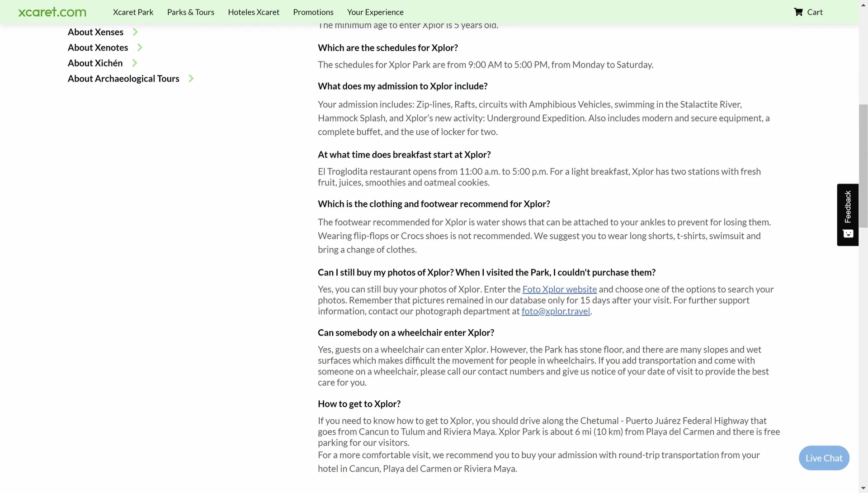This screenshot has width=868, height=493.
Task: Expand the About Archaeological Tours chevron
Action: coord(191,79)
